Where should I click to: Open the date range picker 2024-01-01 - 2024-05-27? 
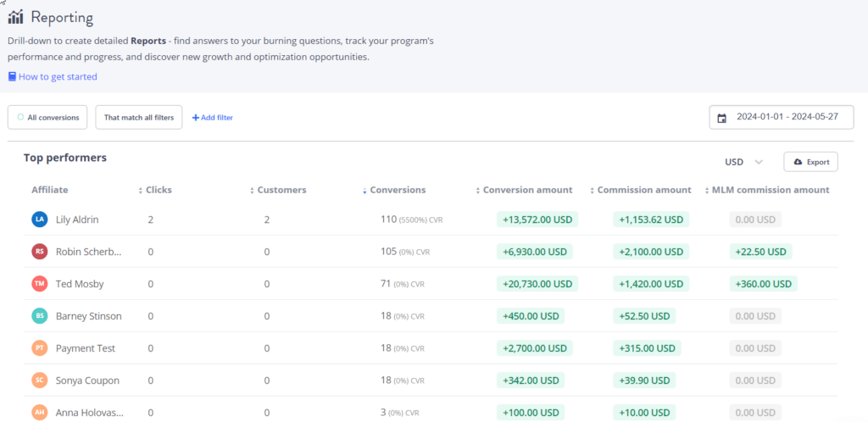click(x=781, y=117)
